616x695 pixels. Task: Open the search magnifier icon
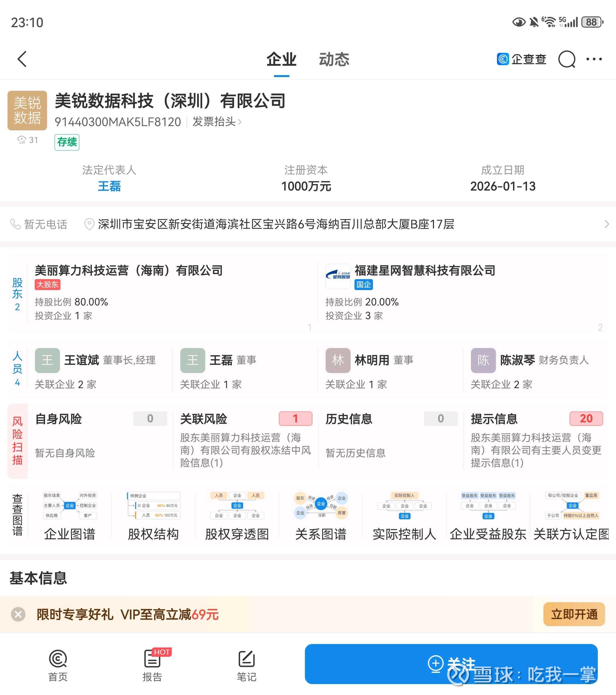(x=567, y=59)
